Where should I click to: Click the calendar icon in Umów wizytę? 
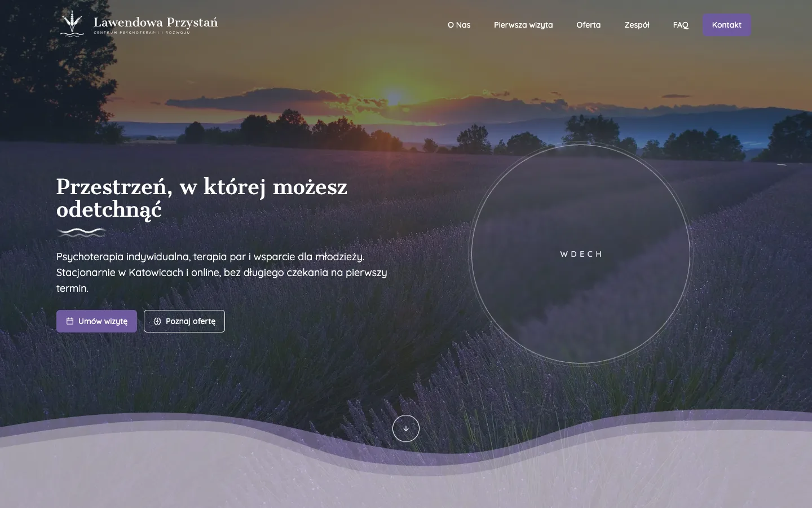[x=70, y=321]
